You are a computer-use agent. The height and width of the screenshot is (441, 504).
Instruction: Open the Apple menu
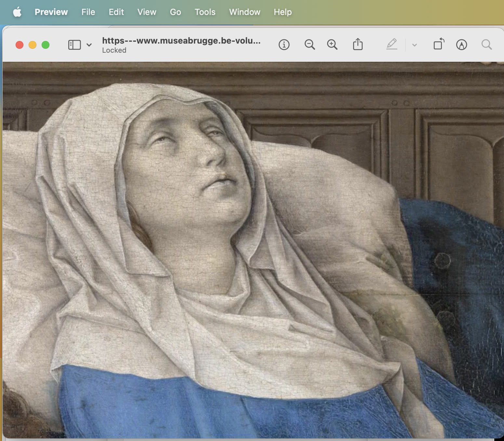pos(17,12)
